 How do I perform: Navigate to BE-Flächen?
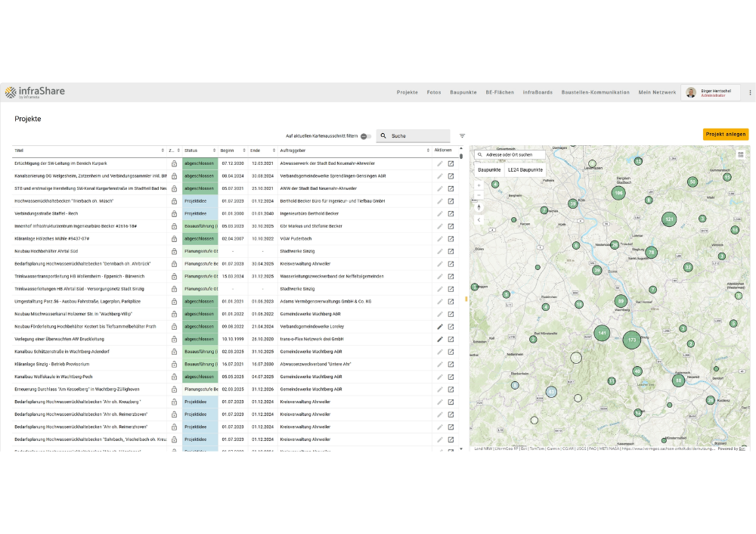coord(500,92)
